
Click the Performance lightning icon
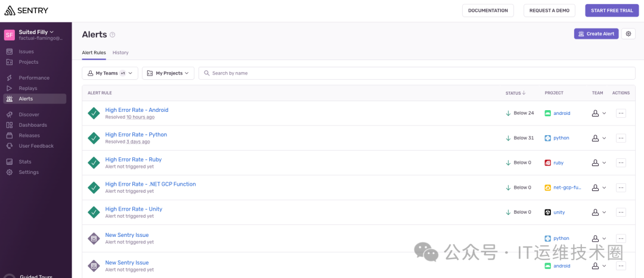click(10, 78)
